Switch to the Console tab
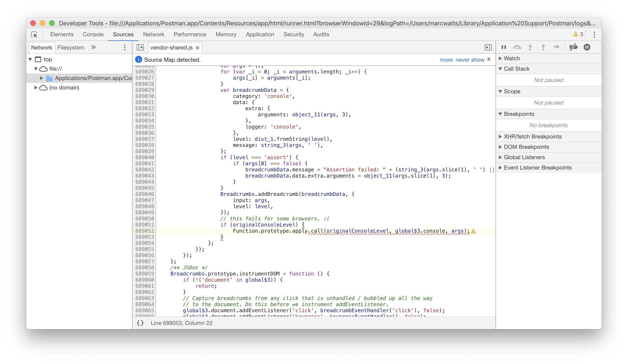 point(93,34)
